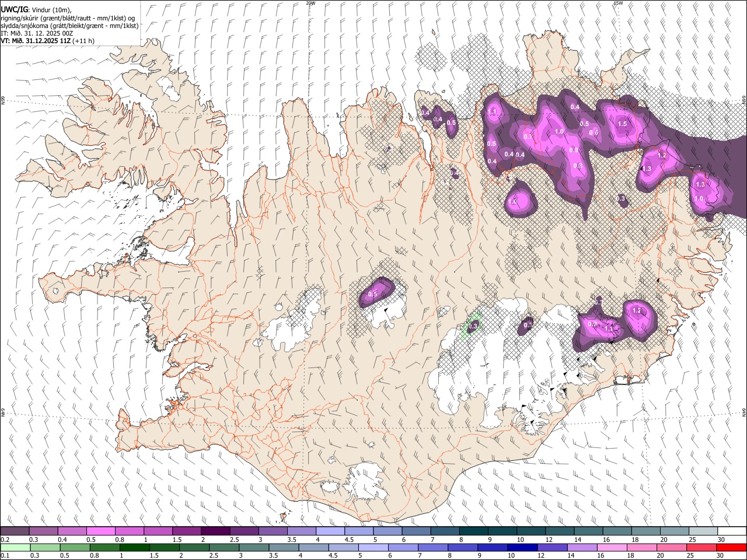Choose the light pink 16 swatch in lower scale
747x560 pixels.
[x=612, y=547]
